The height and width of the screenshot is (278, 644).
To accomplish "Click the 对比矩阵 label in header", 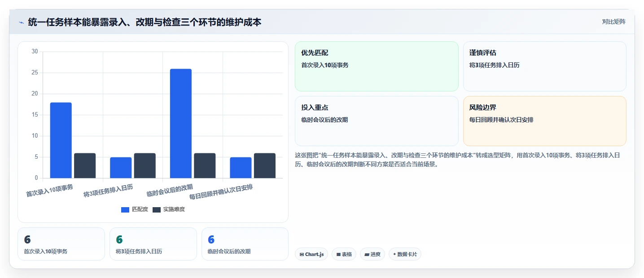I will point(613,22).
